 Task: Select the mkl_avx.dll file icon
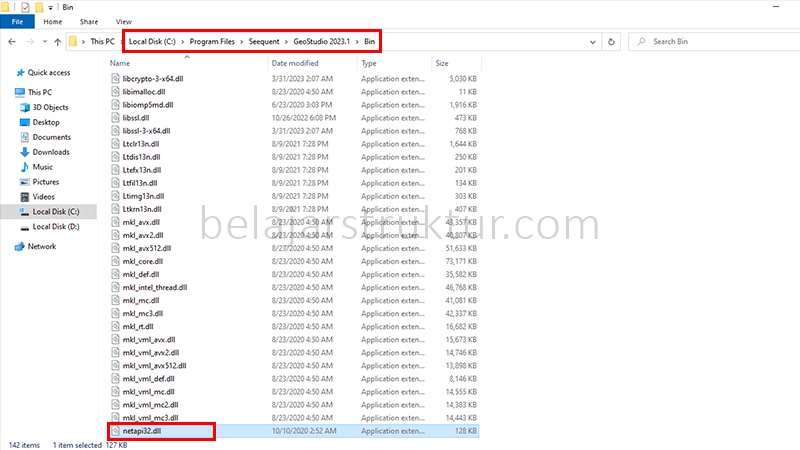(115, 222)
